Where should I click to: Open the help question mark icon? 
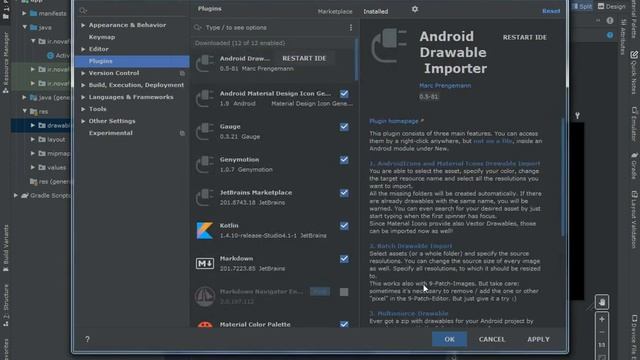[87, 339]
